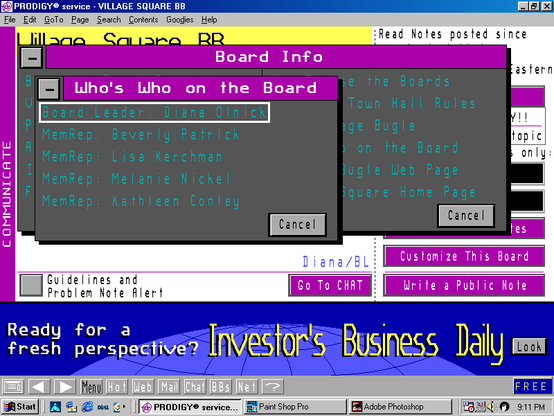Screen dimensions: 554x416
Task: Click the last quick launch icon, right of Dell
Action: pos(118,407)
